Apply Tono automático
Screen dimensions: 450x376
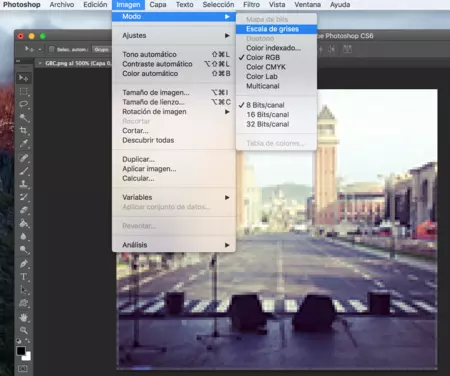click(x=174, y=54)
